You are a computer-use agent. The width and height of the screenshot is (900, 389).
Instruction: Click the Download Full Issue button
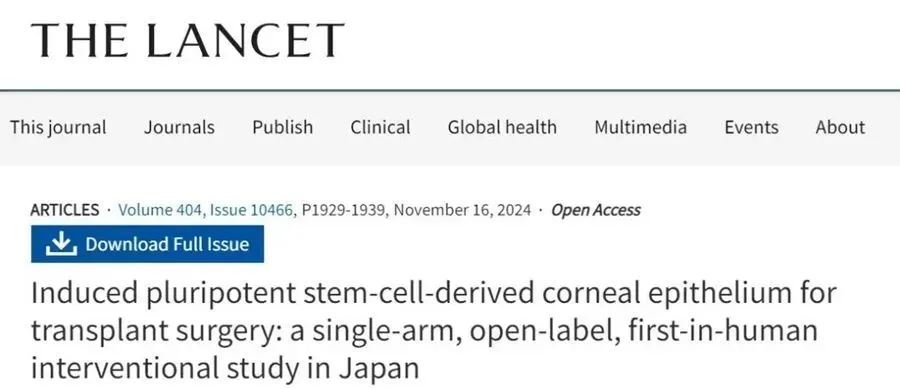point(148,244)
